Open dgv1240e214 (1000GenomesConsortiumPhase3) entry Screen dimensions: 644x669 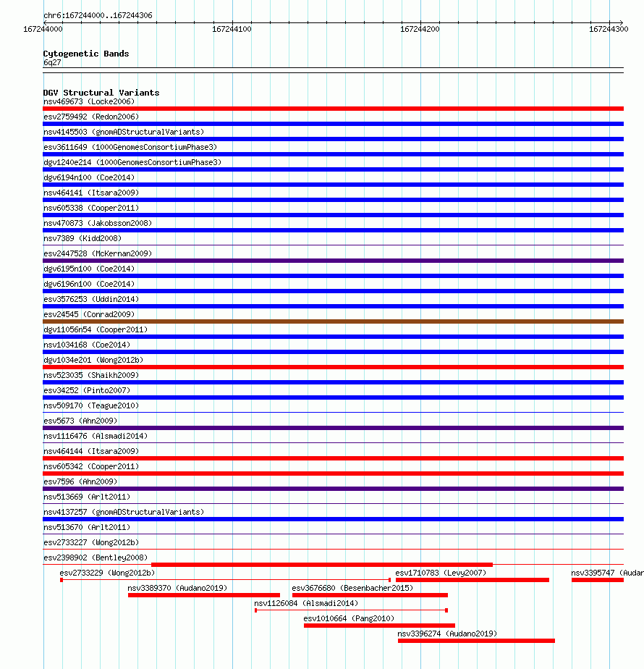(132, 162)
